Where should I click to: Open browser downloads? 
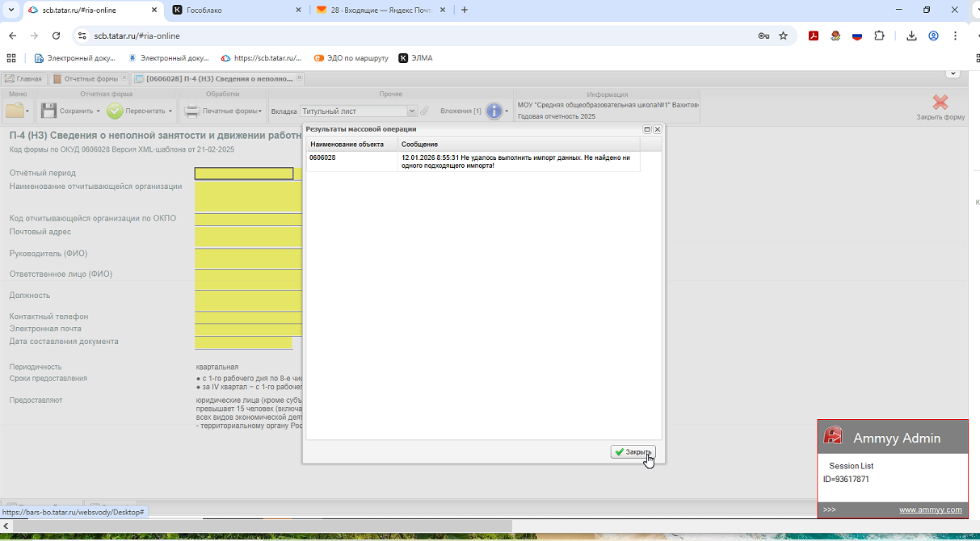[911, 36]
